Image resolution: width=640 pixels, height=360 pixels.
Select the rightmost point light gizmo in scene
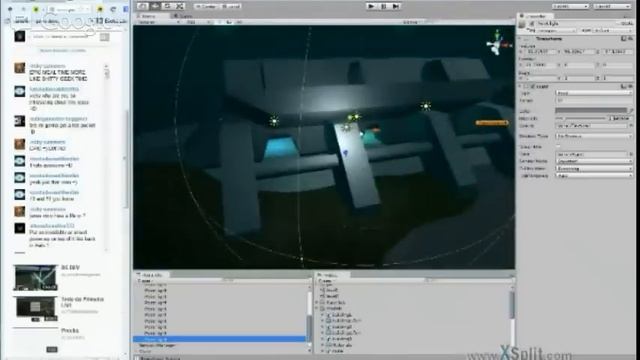pos(426,106)
